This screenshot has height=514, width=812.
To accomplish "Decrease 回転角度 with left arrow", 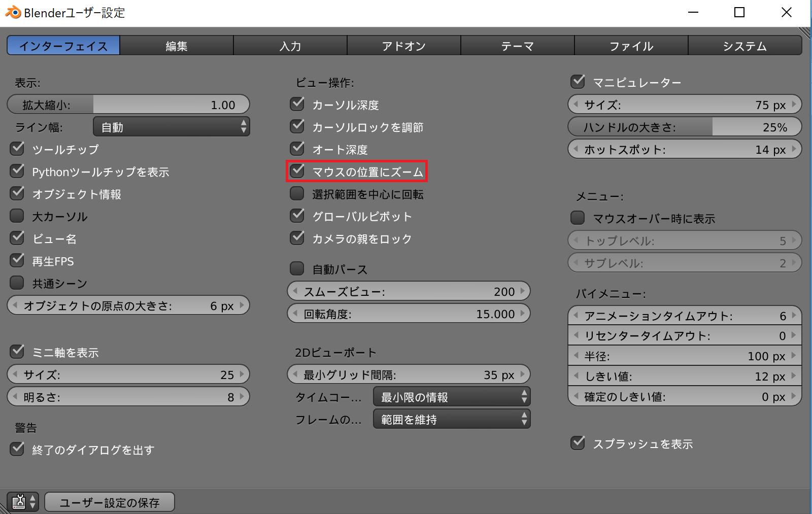I will 295,313.
